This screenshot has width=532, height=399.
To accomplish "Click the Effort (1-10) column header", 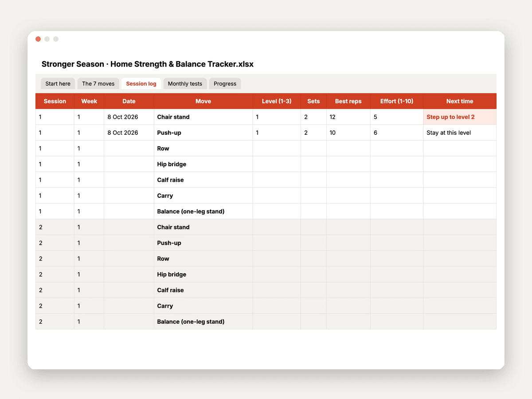I will pyautogui.click(x=397, y=101).
